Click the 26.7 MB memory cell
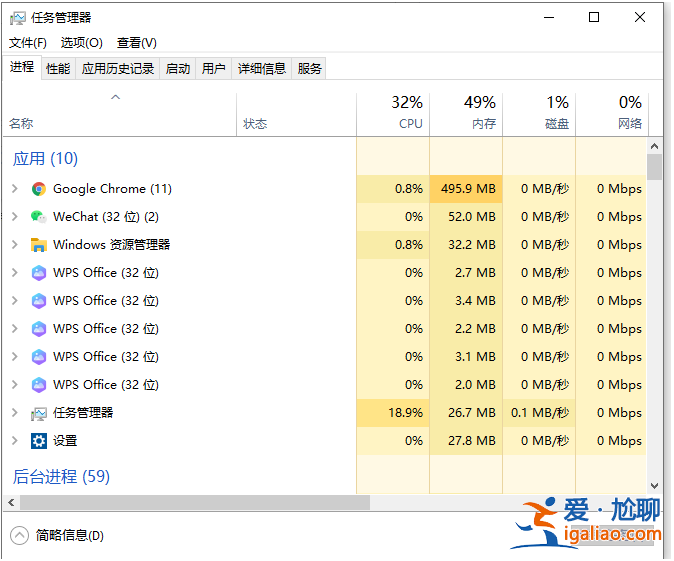This screenshot has height=561, width=674. (466, 413)
